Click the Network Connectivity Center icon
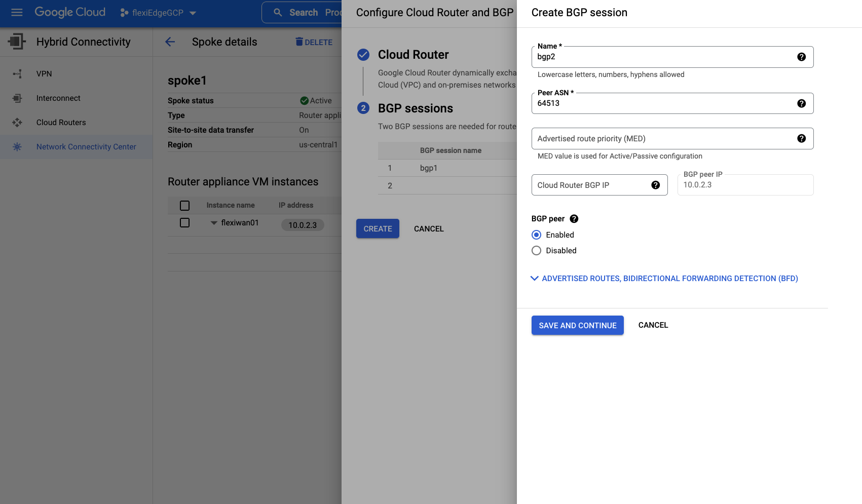Viewport: 862px width, 504px height. pyautogui.click(x=17, y=147)
